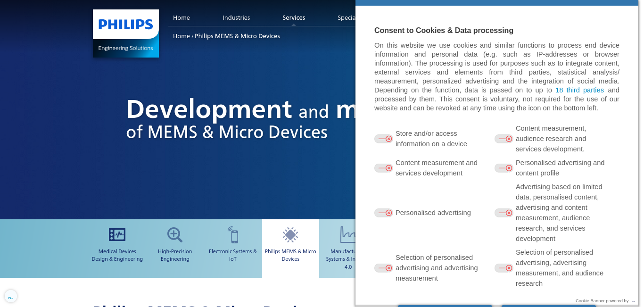Click the Home breadcrumb link
The width and height of the screenshot is (644, 307).
tap(182, 36)
